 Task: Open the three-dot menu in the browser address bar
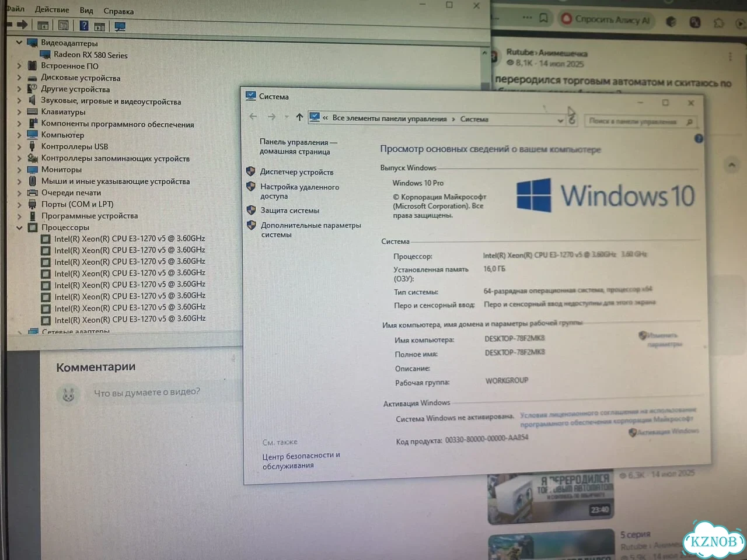click(527, 17)
